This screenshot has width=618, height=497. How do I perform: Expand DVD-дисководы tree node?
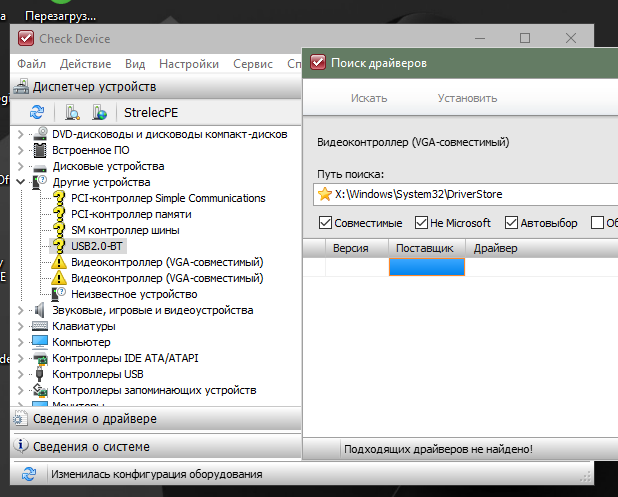(x=22, y=134)
